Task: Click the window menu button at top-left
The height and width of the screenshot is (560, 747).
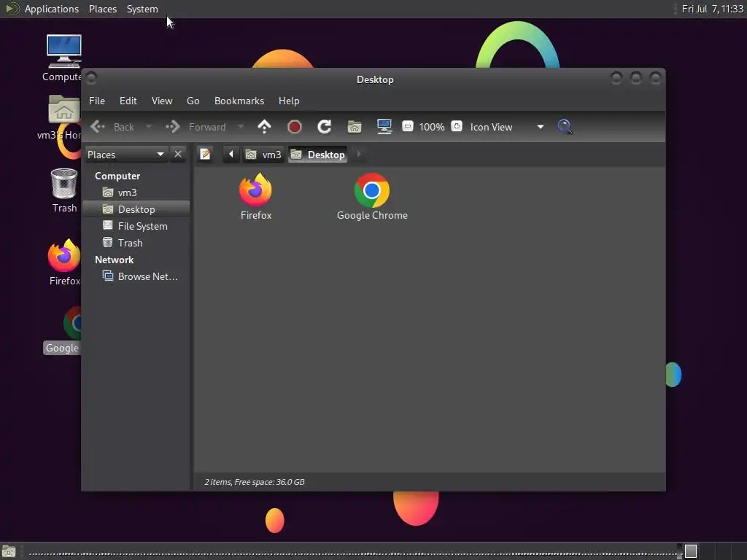Action: pos(91,77)
